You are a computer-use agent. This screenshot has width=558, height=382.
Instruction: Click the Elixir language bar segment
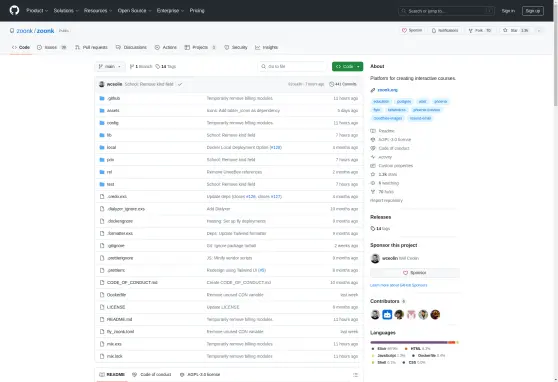(409, 342)
